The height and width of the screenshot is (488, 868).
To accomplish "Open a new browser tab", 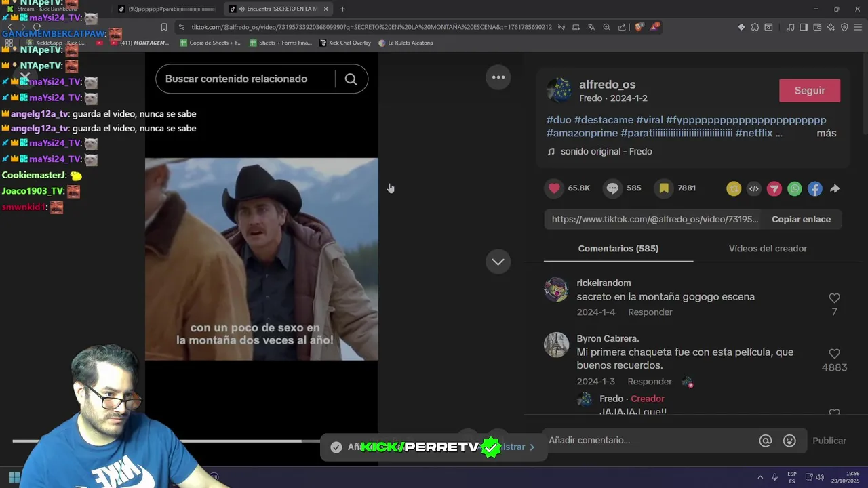I will (x=342, y=9).
